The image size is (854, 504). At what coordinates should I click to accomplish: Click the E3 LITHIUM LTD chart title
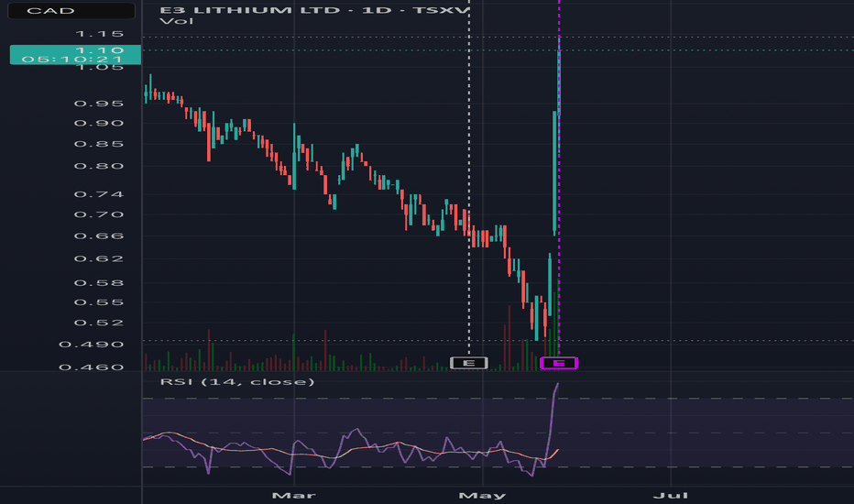click(x=314, y=10)
